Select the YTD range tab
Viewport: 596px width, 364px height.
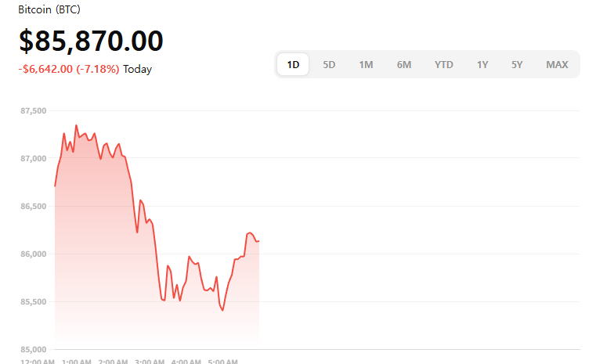coord(444,64)
